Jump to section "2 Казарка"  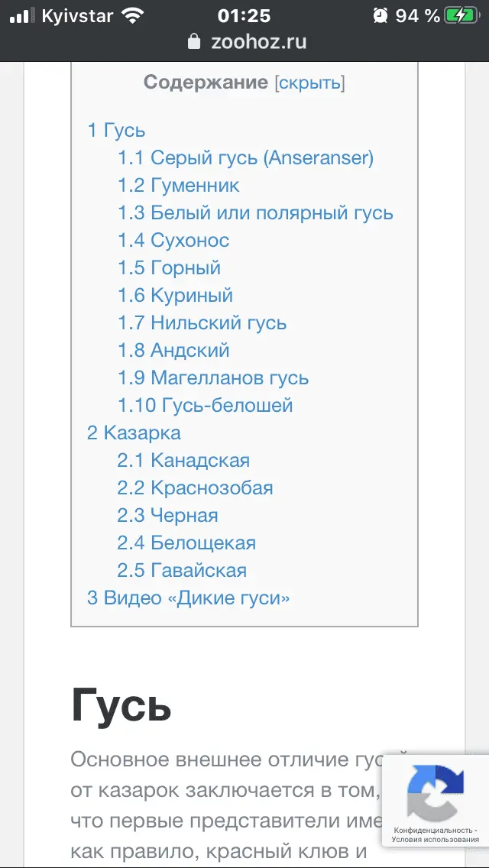point(134,433)
